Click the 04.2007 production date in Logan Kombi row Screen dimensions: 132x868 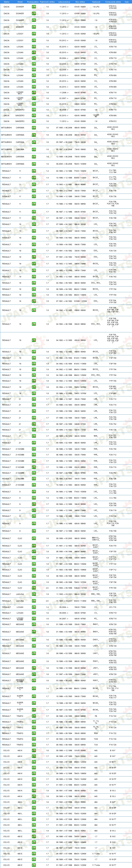coord(63,619)
